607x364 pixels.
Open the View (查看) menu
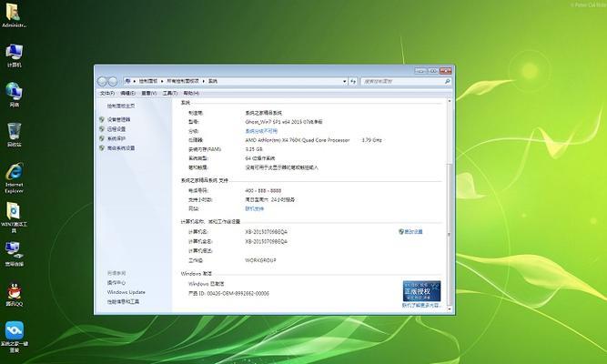148,94
